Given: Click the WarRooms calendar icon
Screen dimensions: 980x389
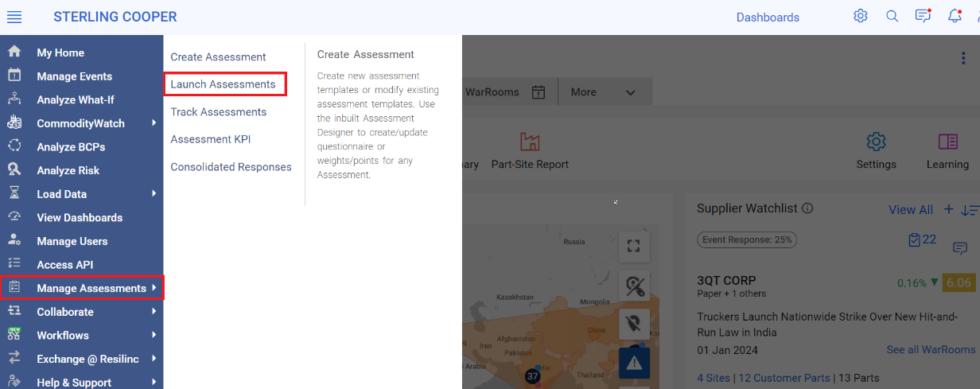Looking at the screenshot, I should [x=539, y=91].
